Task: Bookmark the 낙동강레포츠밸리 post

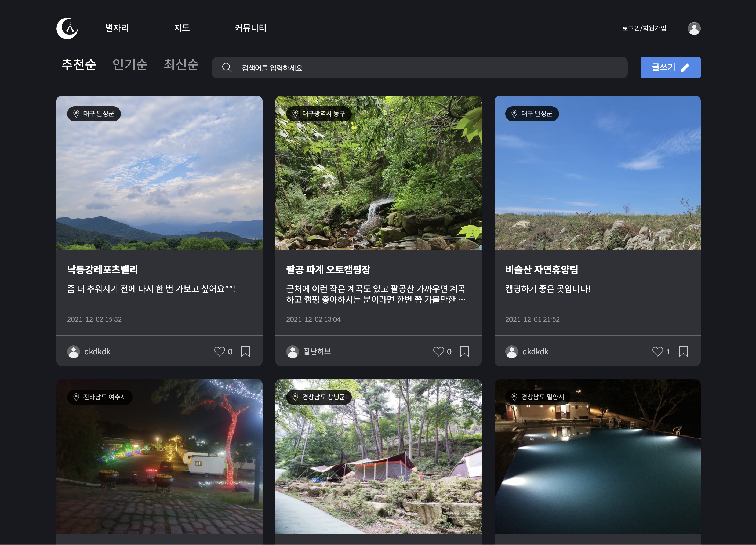Action: 245,351
